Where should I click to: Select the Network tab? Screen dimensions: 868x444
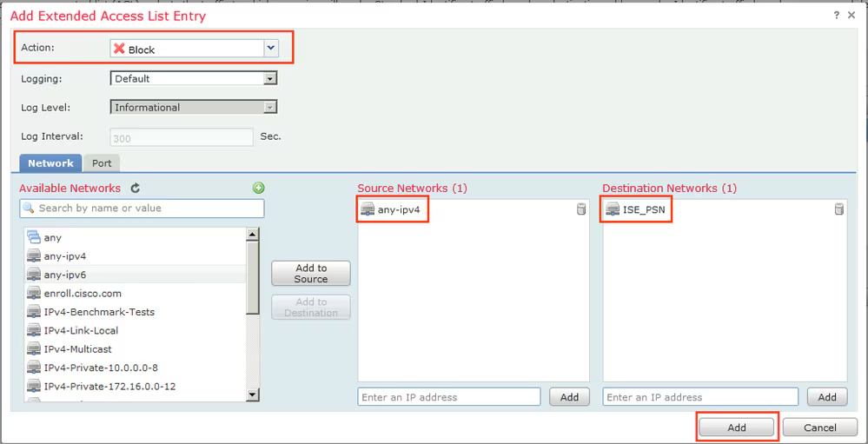click(x=50, y=163)
